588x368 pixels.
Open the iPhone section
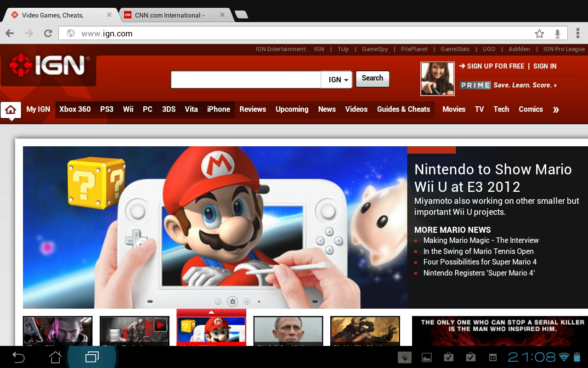[x=219, y=109]
